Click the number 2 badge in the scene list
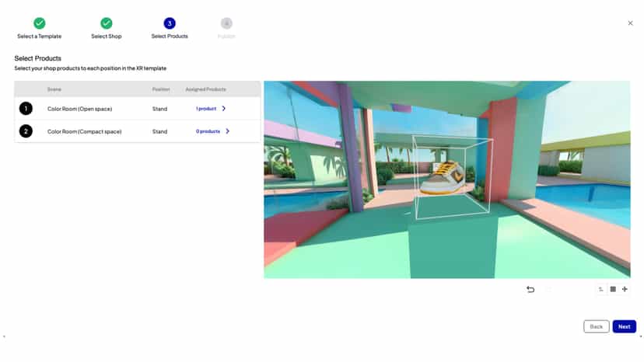Screen dimensions: 644x362 [26, 131]
